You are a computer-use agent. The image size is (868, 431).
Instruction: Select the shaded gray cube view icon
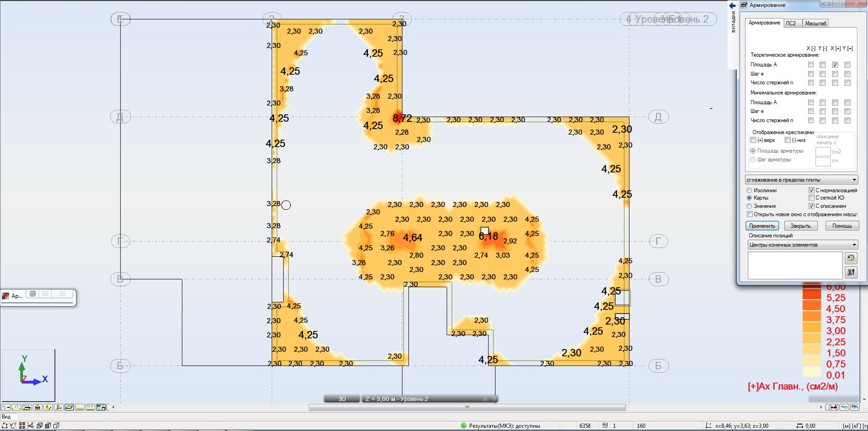(48, 425)
